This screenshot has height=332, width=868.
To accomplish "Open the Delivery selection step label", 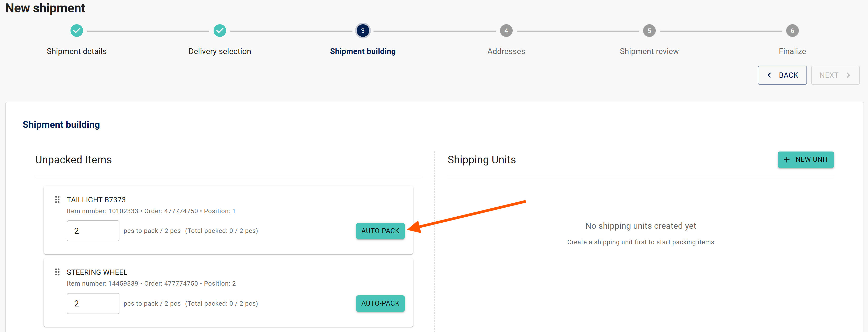I will (x=220, y=51).
